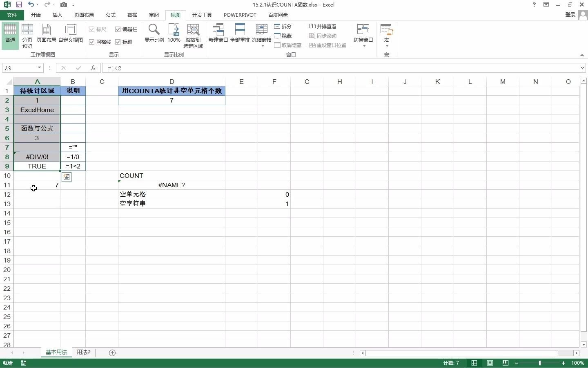588x368 pixels.
Task: Click 100% to reset the zoom level
Action: (x=174, y=35)
